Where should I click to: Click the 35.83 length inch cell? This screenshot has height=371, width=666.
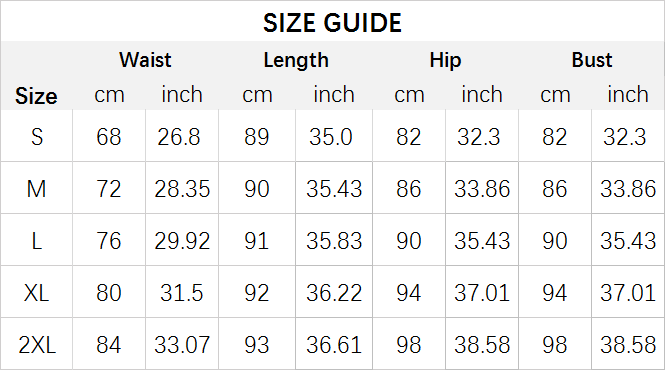click(x=334, y=241)
